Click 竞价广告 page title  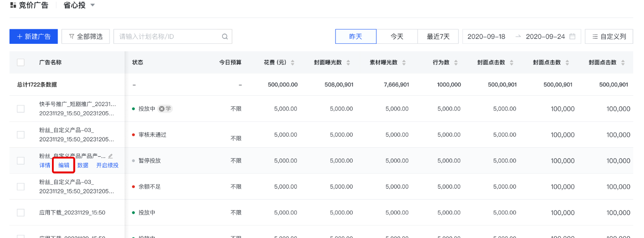pyautogui.click(x=34, y=6)
